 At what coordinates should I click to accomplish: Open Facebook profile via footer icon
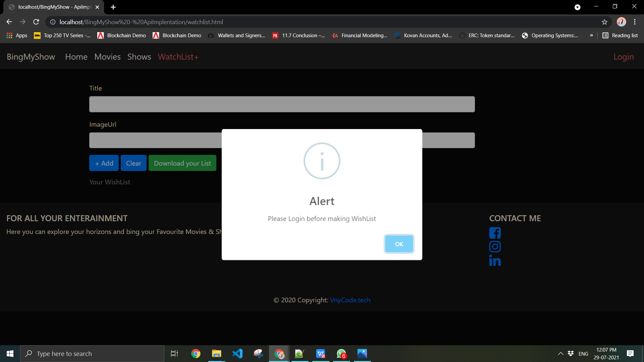(x=495, y=233)
